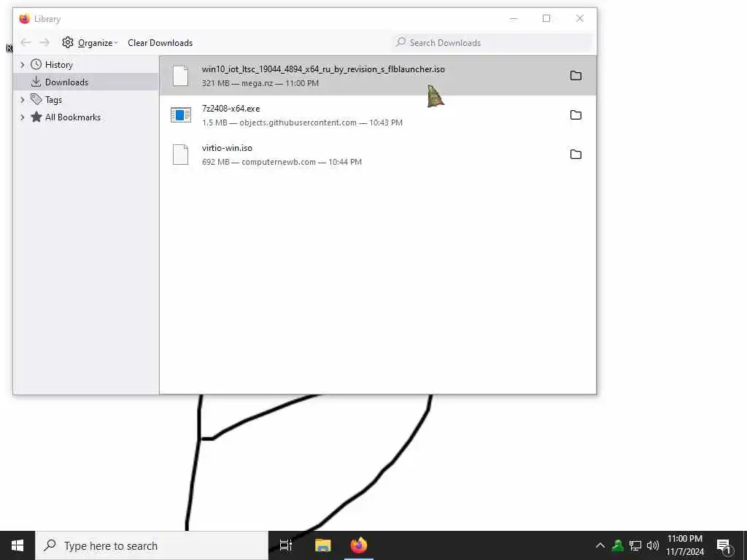
Task: Open containing folder for virtio-win.iso
Action: [x=576, y=155]
